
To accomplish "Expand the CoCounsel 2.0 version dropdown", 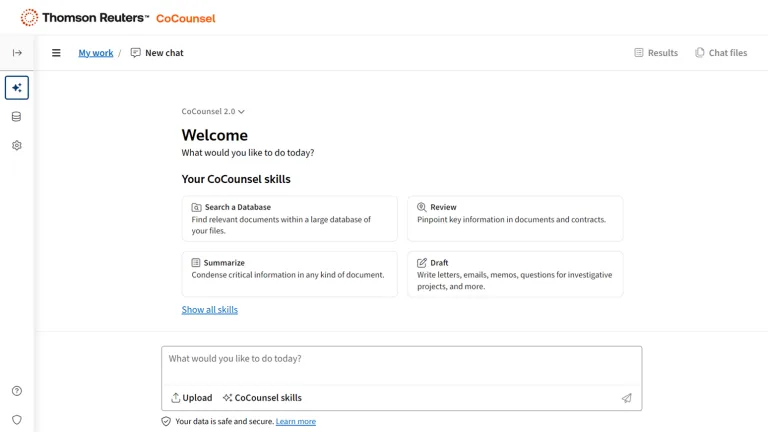I will pos(213,112).
